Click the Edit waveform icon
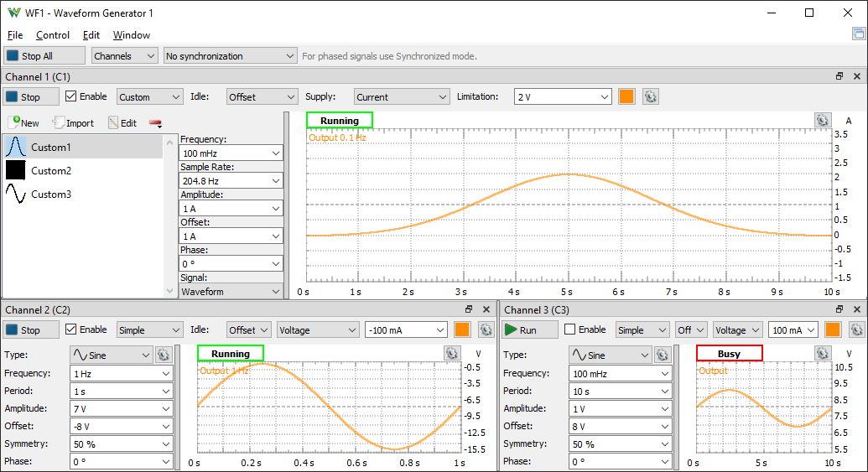Viewport: 868px width, 472px height. [114, 122]
